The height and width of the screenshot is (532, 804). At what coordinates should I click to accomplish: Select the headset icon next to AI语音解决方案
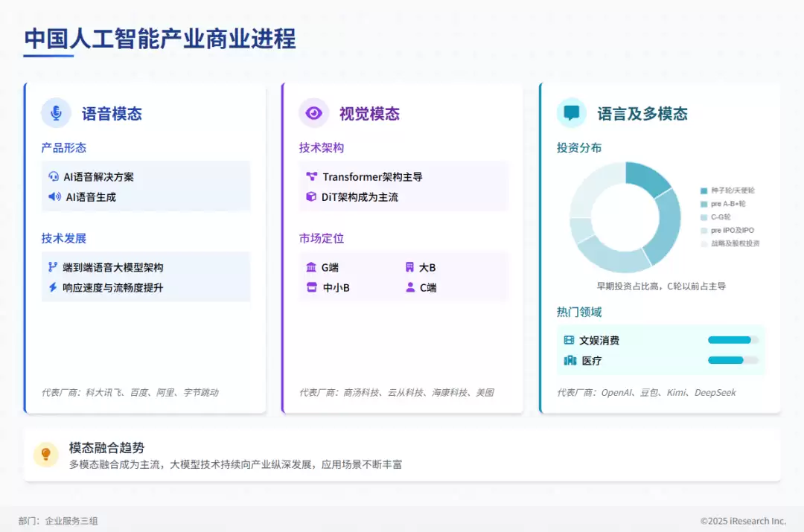pyautogui.click(x=54, y=176)
